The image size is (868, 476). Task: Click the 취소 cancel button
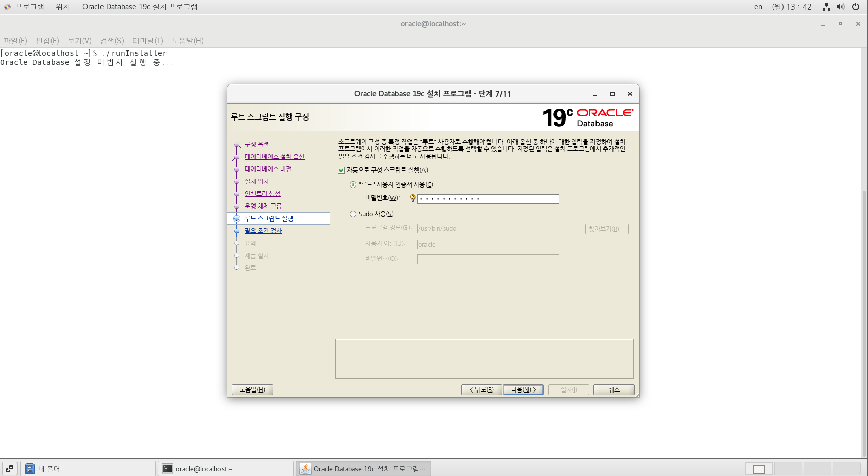coord(614,389)
